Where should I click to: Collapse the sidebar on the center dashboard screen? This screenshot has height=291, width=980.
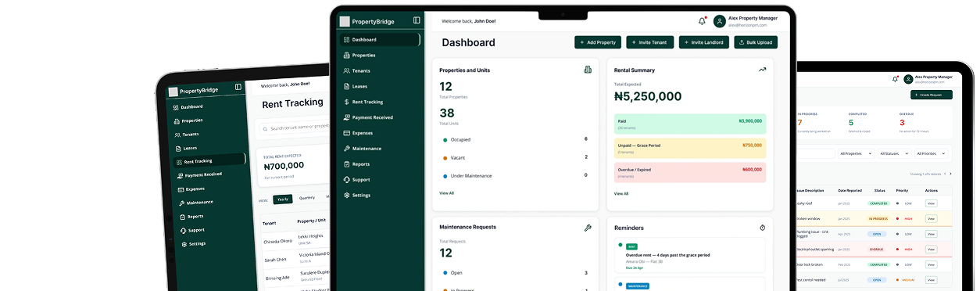(x=417, y=20)
